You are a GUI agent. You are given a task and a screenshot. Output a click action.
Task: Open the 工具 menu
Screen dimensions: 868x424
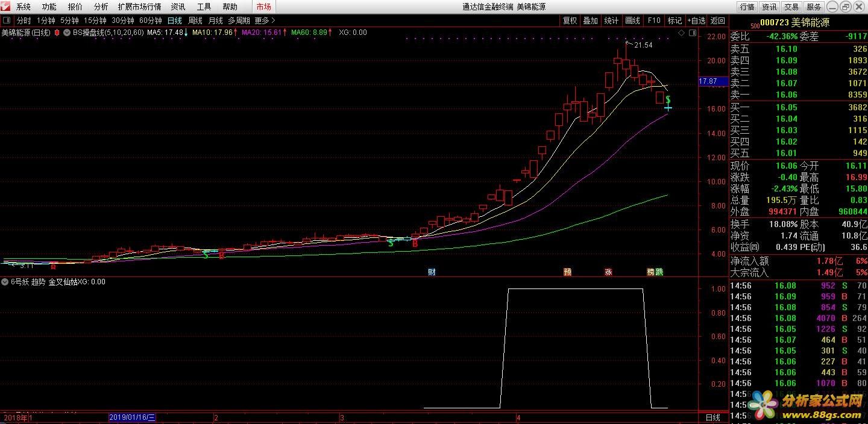(204, 7)
